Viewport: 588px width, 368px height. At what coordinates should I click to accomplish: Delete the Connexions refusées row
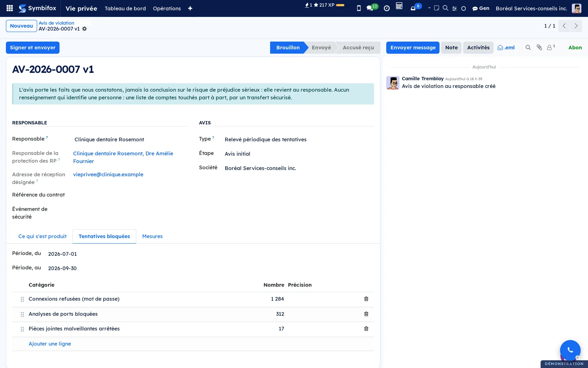366,299
